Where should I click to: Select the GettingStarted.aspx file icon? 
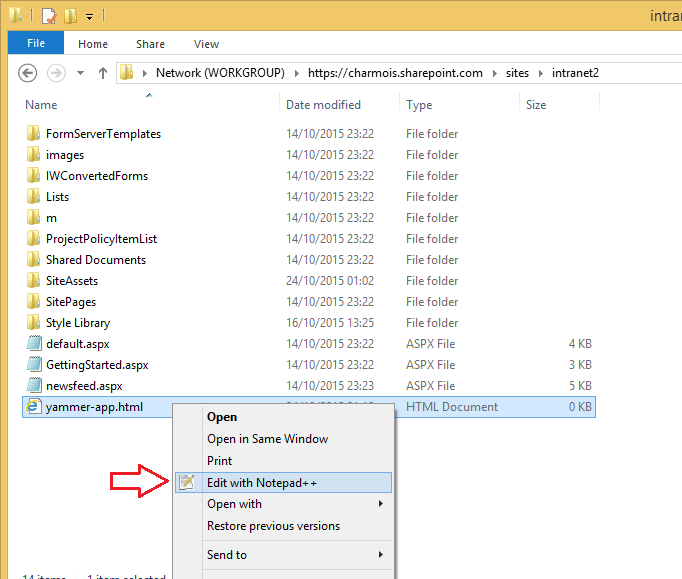(34, 364)
